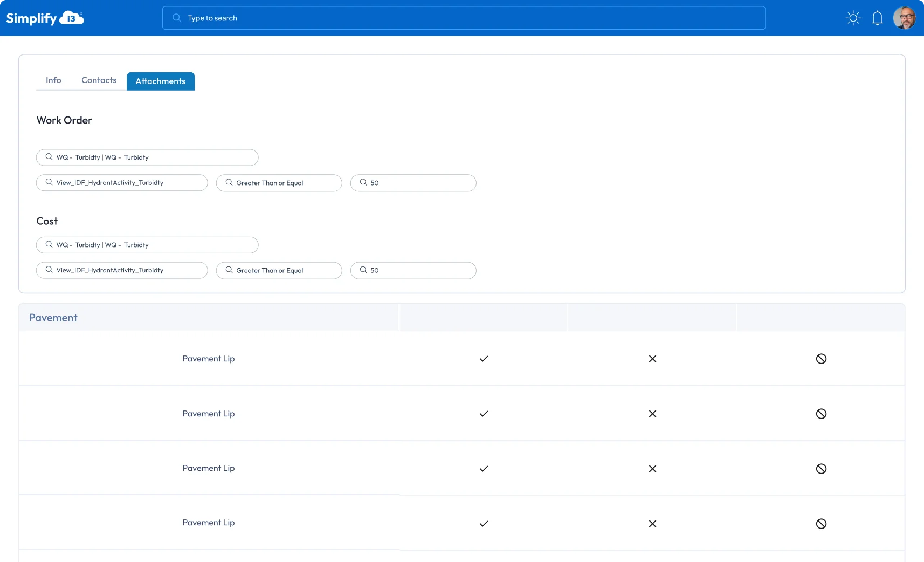Click the X mark in second Pavement Lip row
The height and width of the screenshot is (562, 924).
point(652,414)
